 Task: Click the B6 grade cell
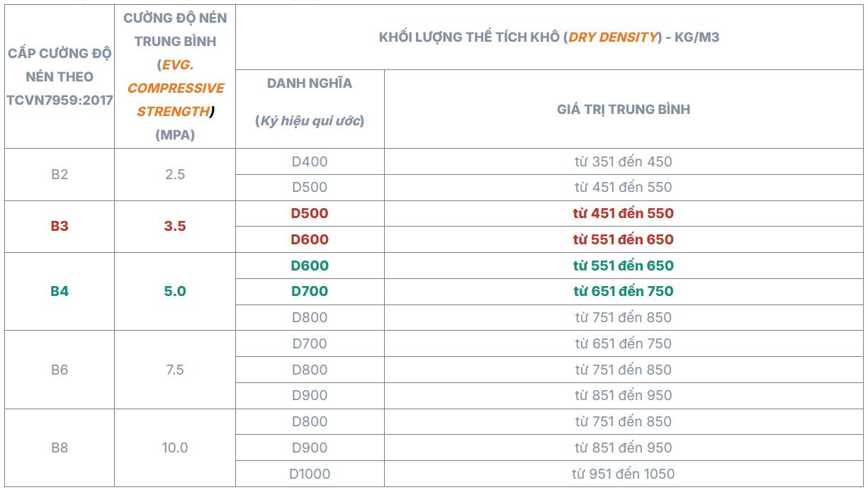pos(60,369)
